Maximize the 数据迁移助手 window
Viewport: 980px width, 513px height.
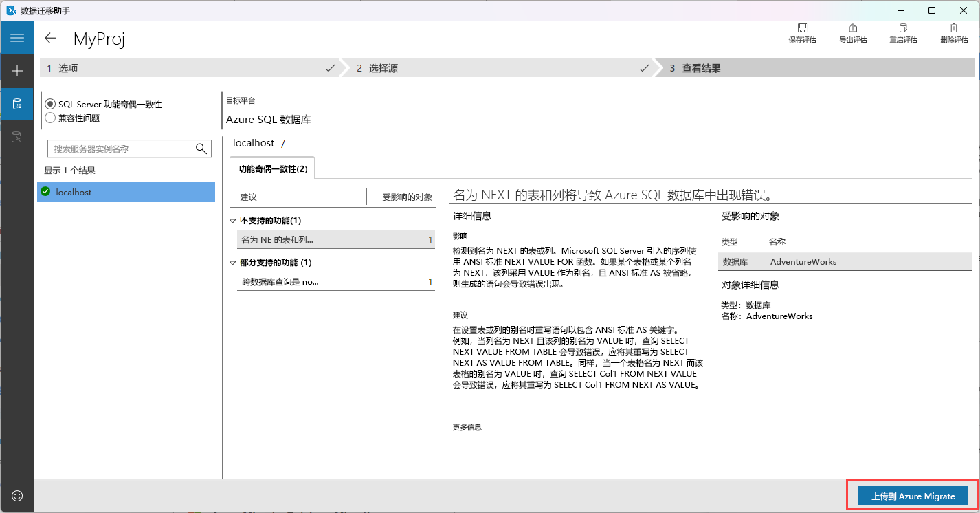[x=931, y=10]
